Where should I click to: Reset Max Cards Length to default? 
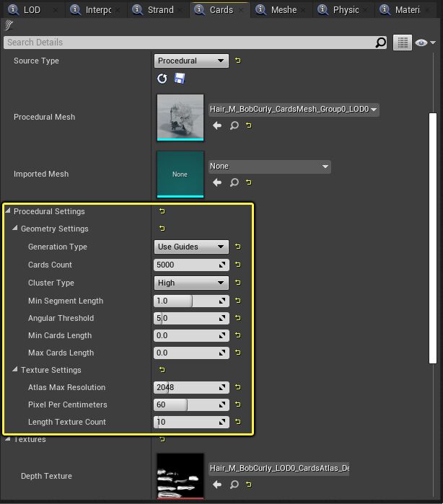pyautogui.click(x=238, y=353)
